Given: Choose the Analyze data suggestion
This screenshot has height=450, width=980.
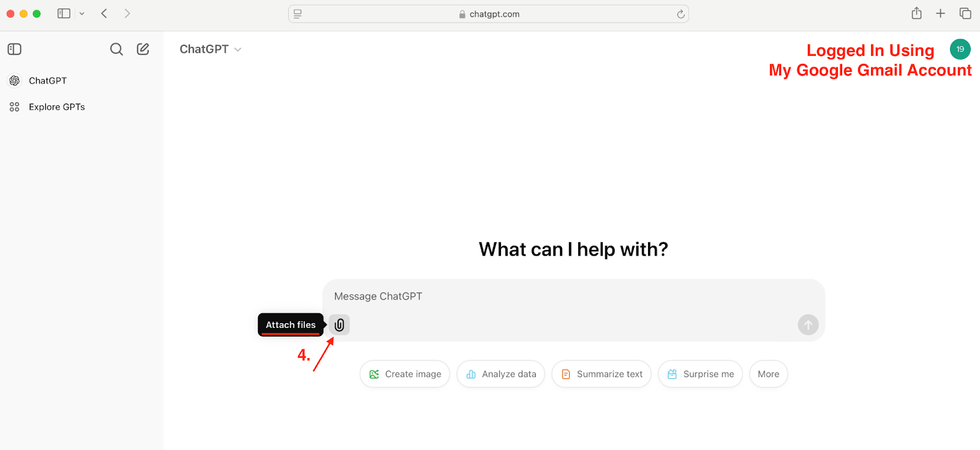Looking at the screenshot, I should pos(500,374).
